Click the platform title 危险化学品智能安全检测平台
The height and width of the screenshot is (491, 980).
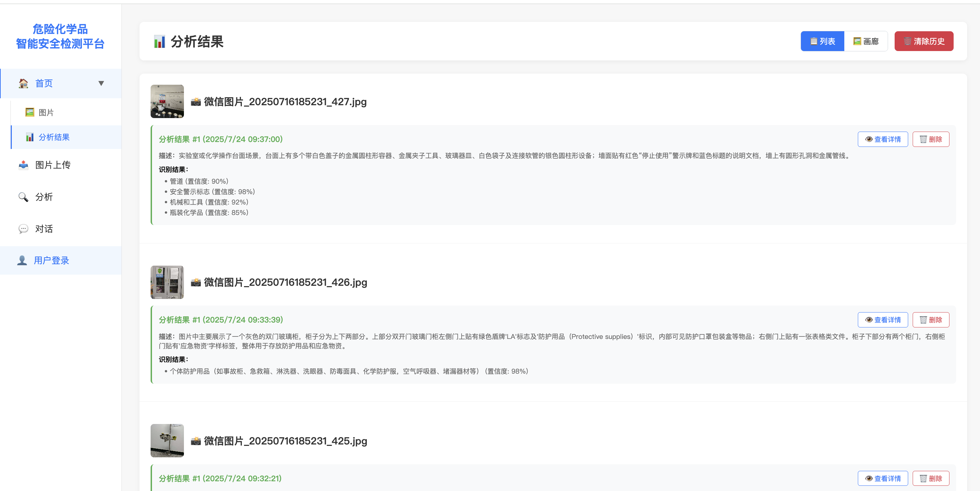click(x=60, y=36)
